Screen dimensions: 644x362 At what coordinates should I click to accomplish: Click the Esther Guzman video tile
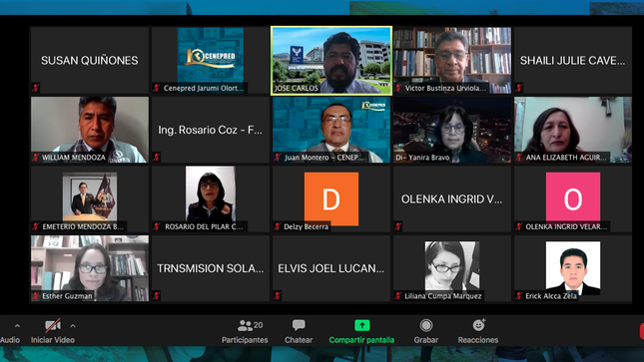point(90,268)
